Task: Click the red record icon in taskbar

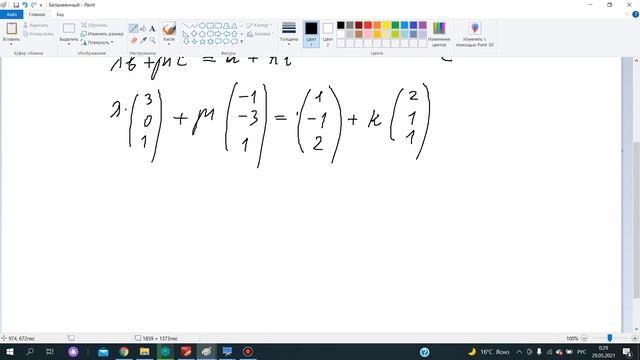Action: (x=248, y=351)
